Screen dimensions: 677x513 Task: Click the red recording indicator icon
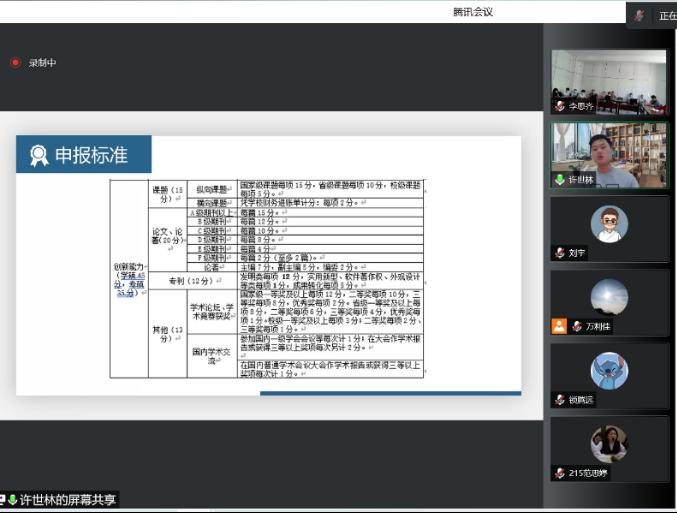[15, 62]
